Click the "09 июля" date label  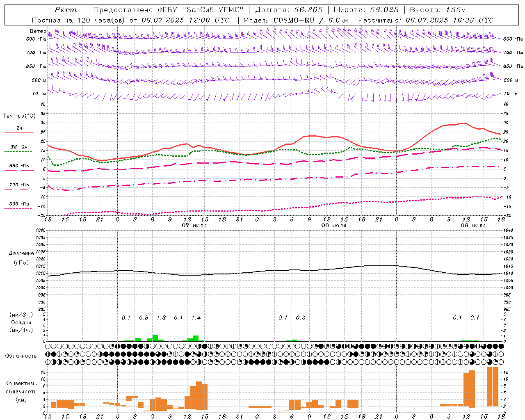[x=473, y=226]
